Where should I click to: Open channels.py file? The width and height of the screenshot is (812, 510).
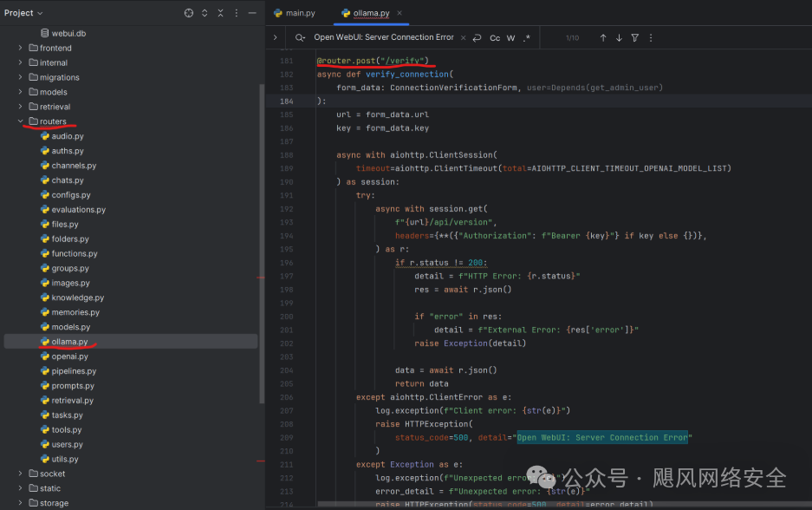click(x=68, y=166)
